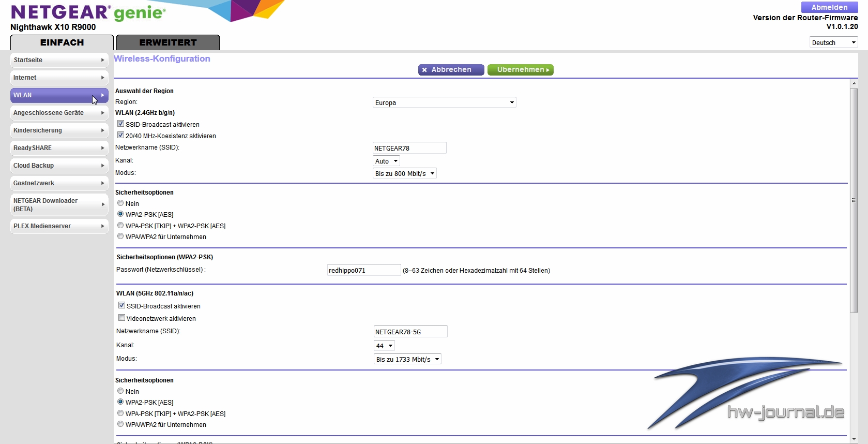Click the Passwort field containing redhippo071
Image resolution: width=868 pixels, height=444 pixels.
click(363, 270)
